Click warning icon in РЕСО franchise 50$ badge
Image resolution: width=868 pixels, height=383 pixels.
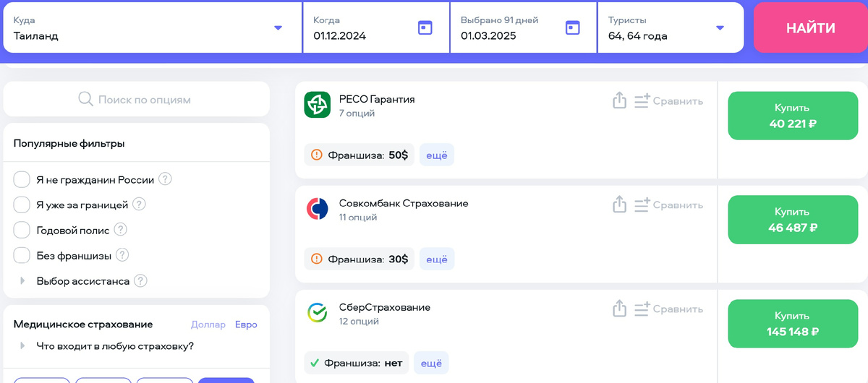316,155
